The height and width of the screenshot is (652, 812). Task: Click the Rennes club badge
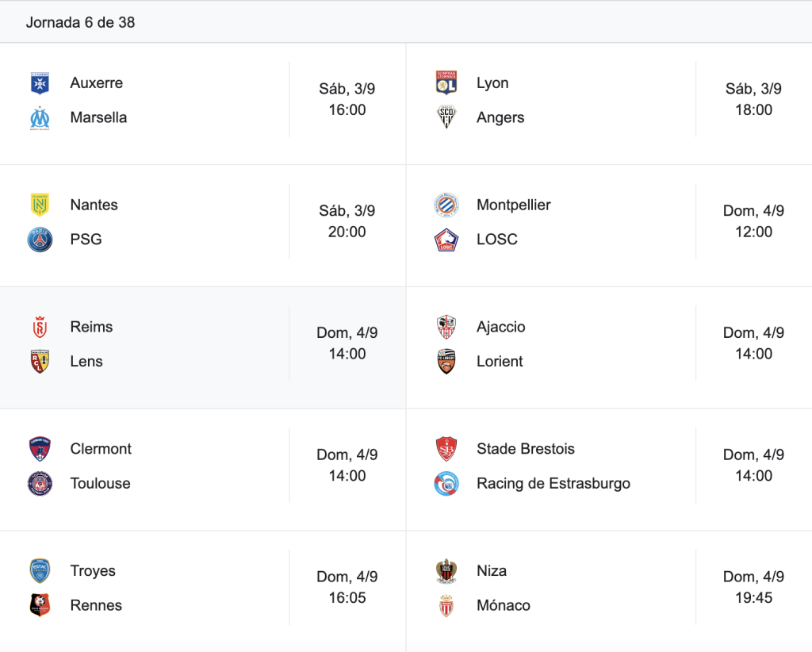tap(40, 605)
